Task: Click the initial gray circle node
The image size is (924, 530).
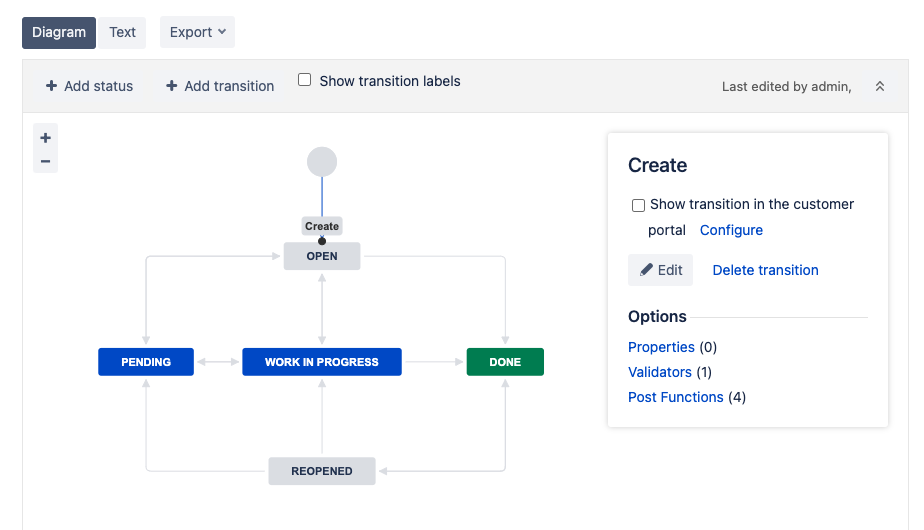Action: coord(322,161)
